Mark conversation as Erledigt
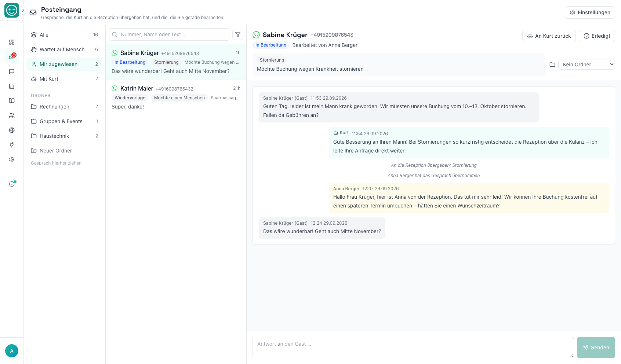The image size is (621, 364). 597,36
